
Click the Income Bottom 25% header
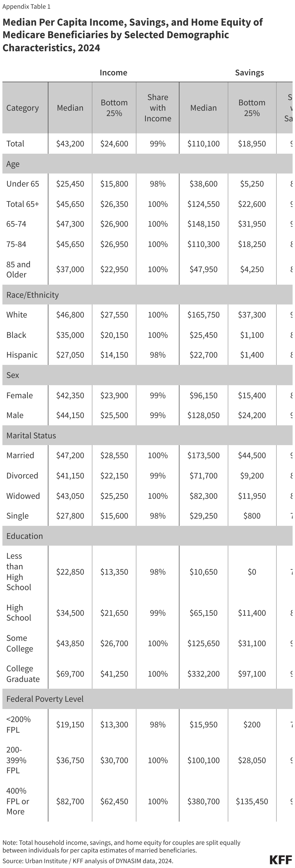point(114,108)
